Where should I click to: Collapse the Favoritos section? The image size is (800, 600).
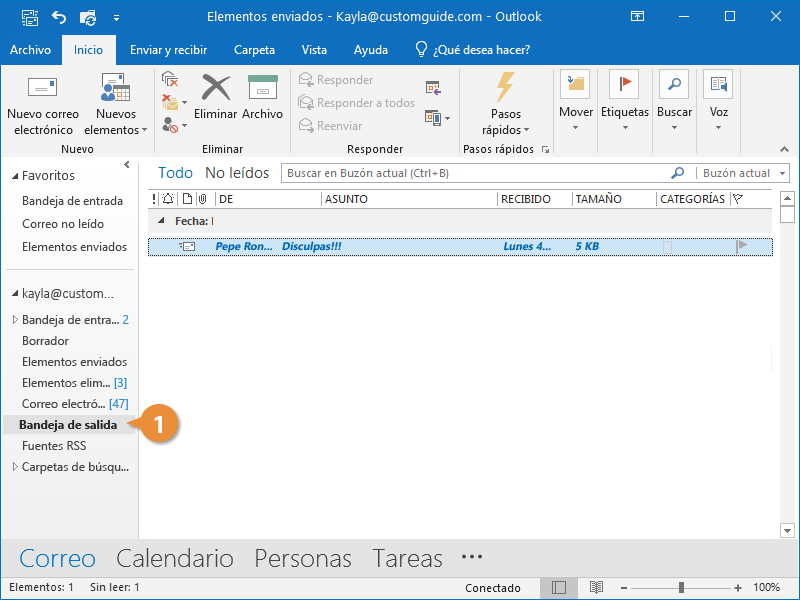tap(14, 176)
